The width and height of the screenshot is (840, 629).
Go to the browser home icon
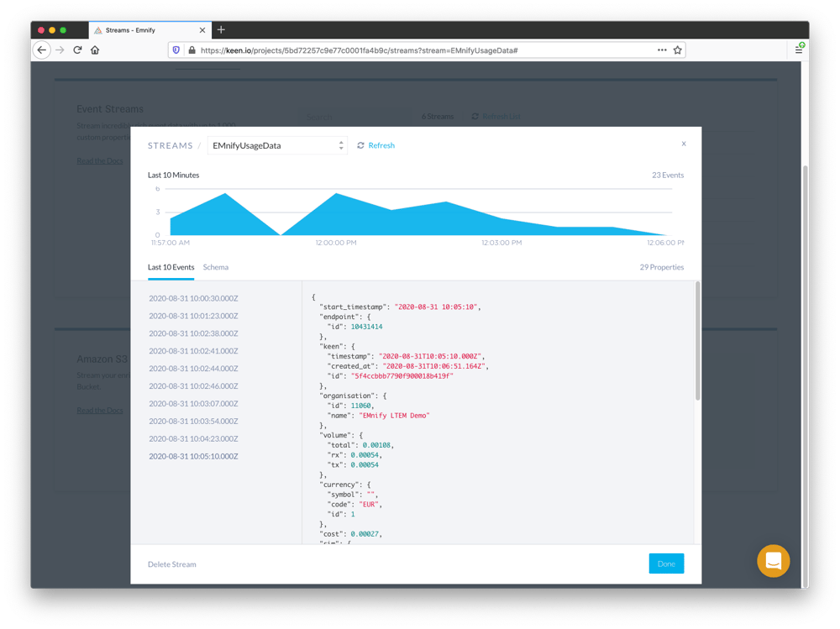95,50
